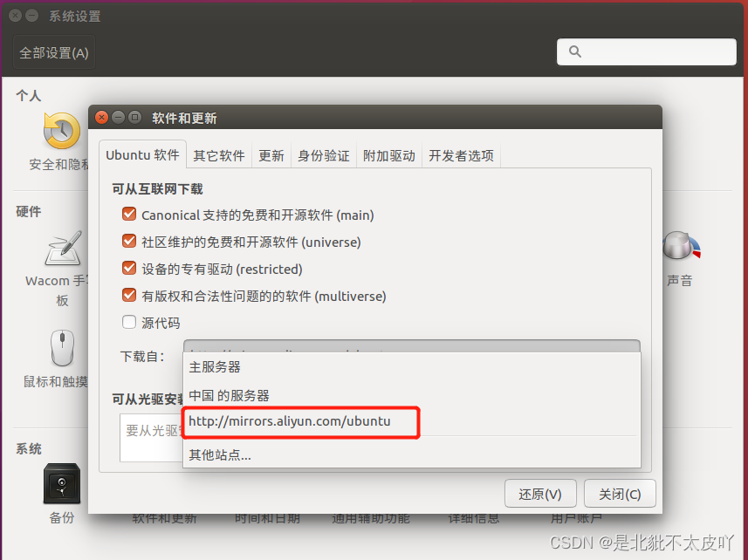The height and width of the screenshot is (560, 748).
Task: Click the All Settings (A) button
Action: point(54,52)
